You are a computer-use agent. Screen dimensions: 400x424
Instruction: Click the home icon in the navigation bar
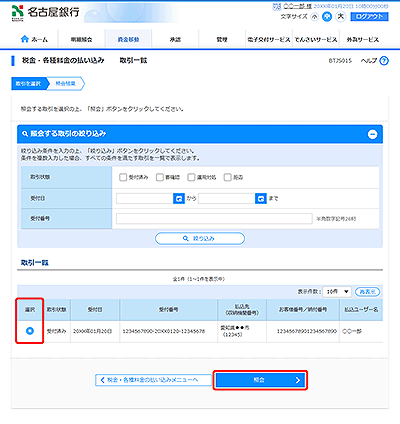pos(25,39)
